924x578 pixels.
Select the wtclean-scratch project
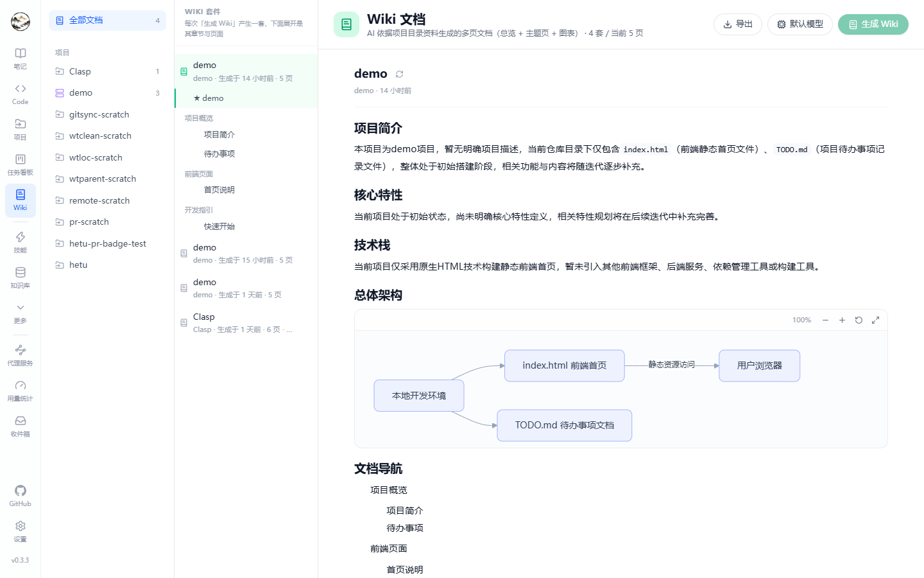107,136
